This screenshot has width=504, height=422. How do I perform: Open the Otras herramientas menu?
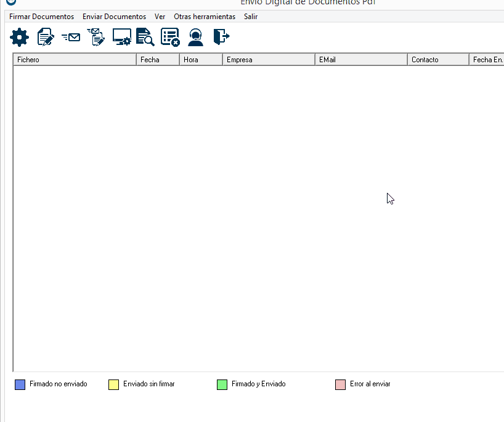coord(205,17)
